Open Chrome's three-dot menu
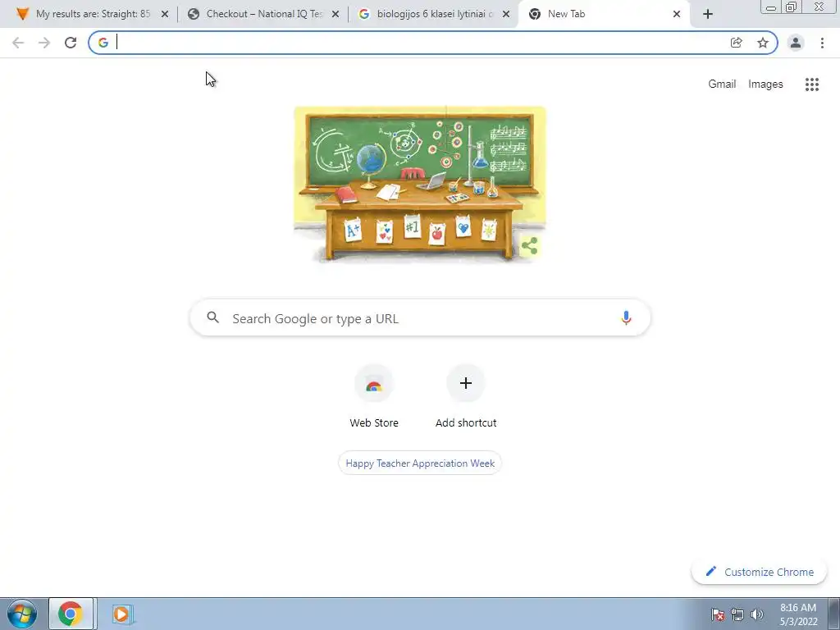 (822, 43)
